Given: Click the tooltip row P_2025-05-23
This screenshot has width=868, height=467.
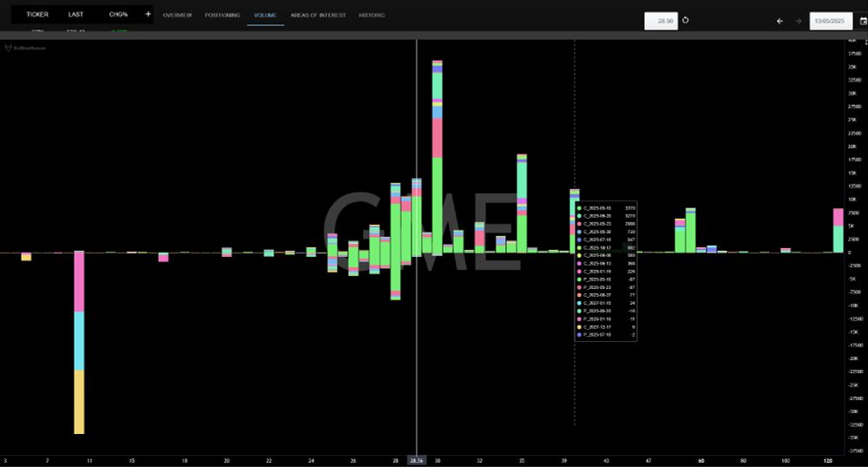Looking at the screenshot, I should [608, 287].
